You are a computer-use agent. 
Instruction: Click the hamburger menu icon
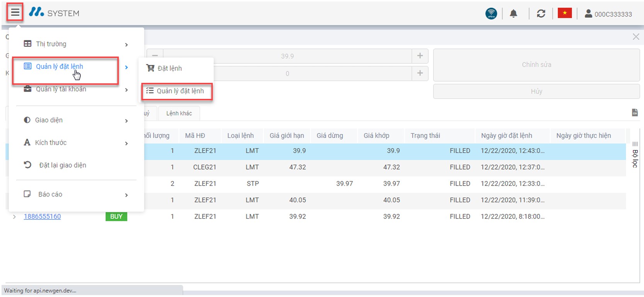click(x=15, y=13)
